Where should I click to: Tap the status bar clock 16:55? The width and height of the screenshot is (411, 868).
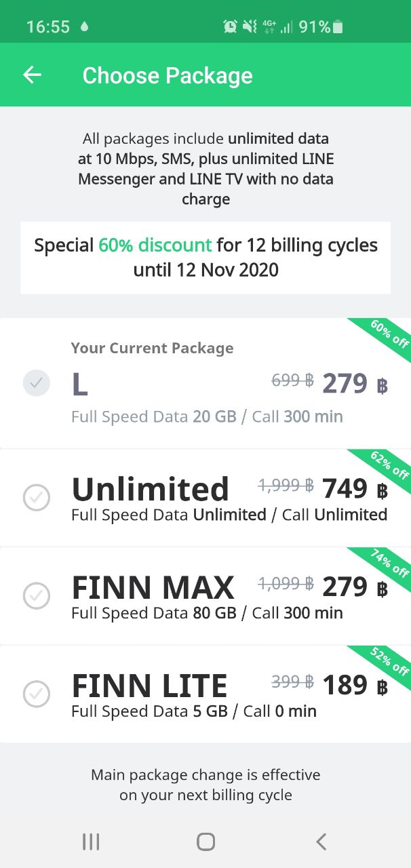pos(48,27)
